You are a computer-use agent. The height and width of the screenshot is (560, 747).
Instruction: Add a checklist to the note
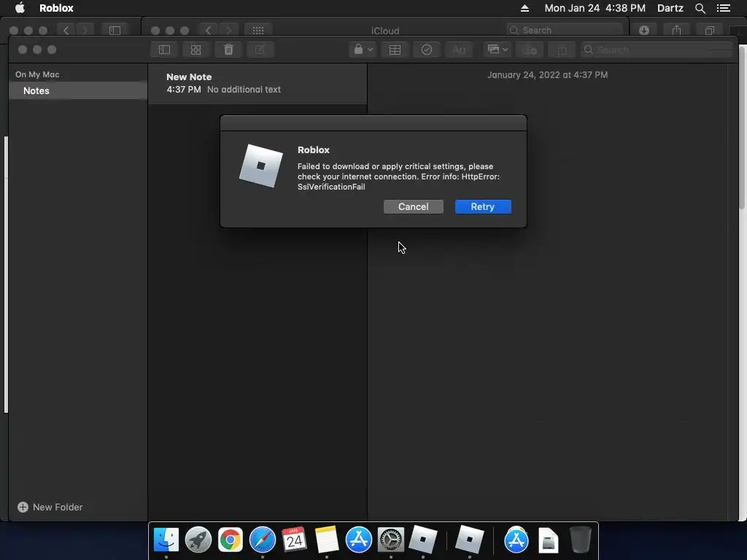point(426,50)
